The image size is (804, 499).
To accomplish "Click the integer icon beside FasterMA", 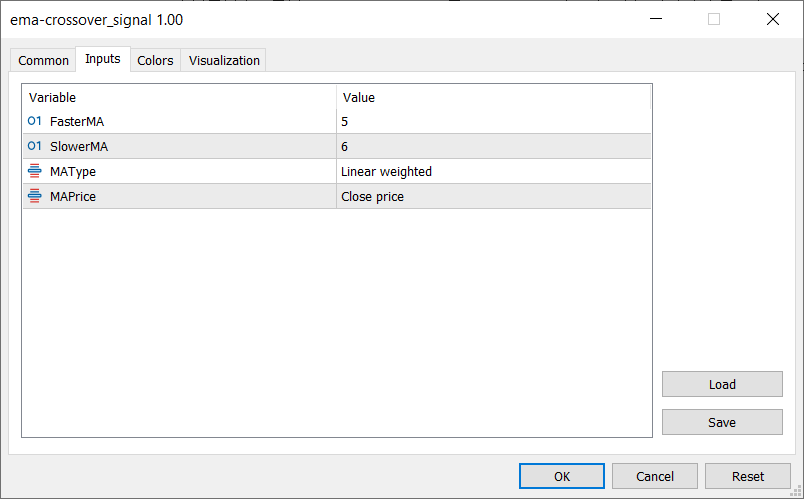I will (x=35, y=121).
